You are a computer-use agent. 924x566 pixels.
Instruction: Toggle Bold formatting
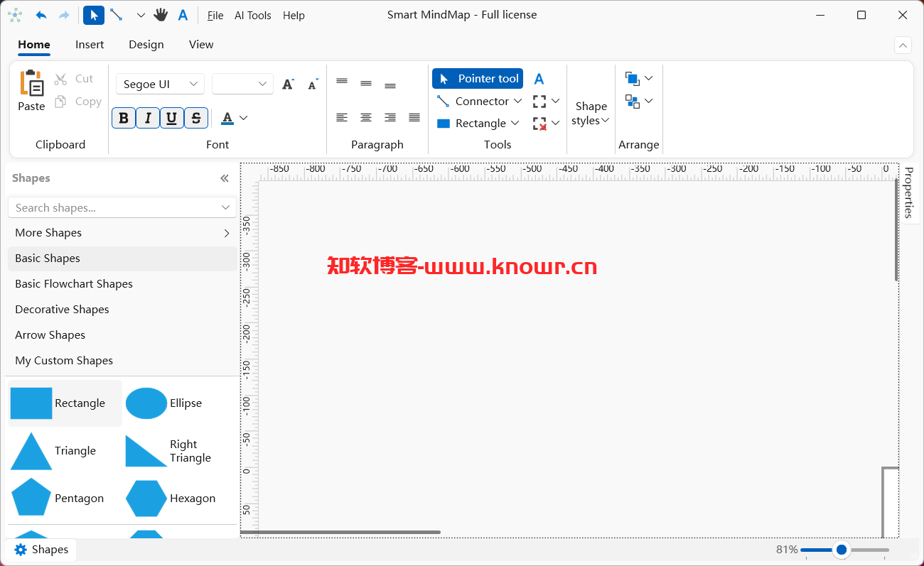point(124,118)
